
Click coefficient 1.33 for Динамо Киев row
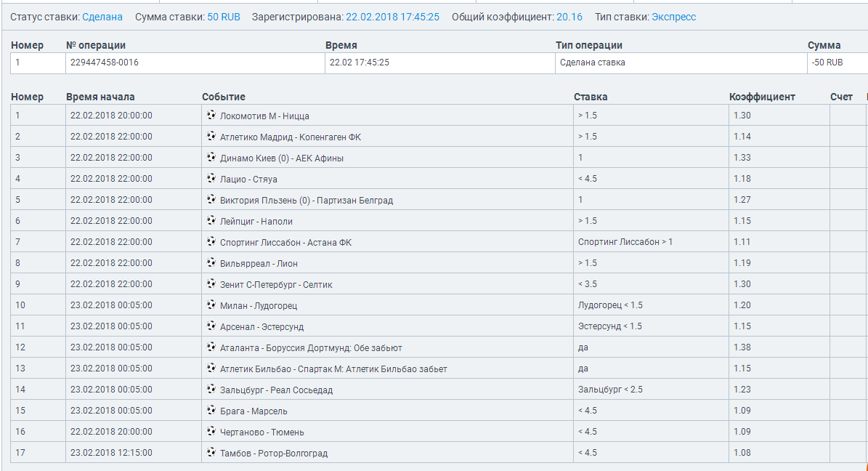[742, 158]
